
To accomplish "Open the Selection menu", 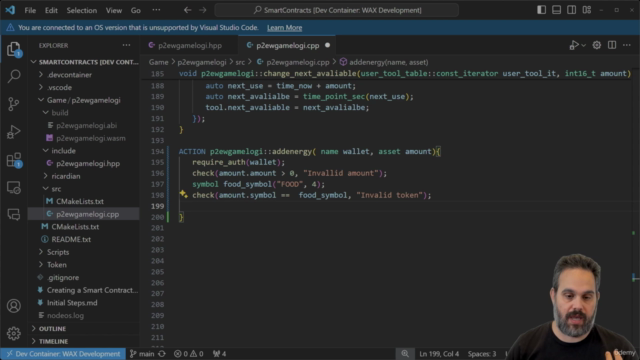I will 82,10.
